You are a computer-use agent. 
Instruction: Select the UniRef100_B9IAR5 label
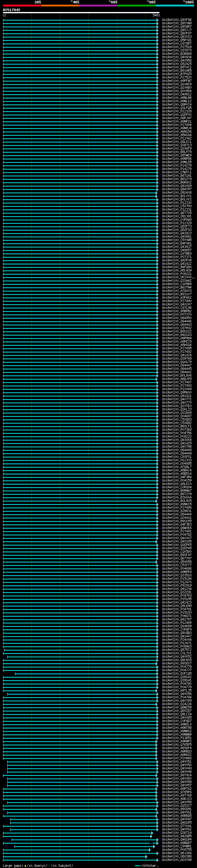[177, 71]
